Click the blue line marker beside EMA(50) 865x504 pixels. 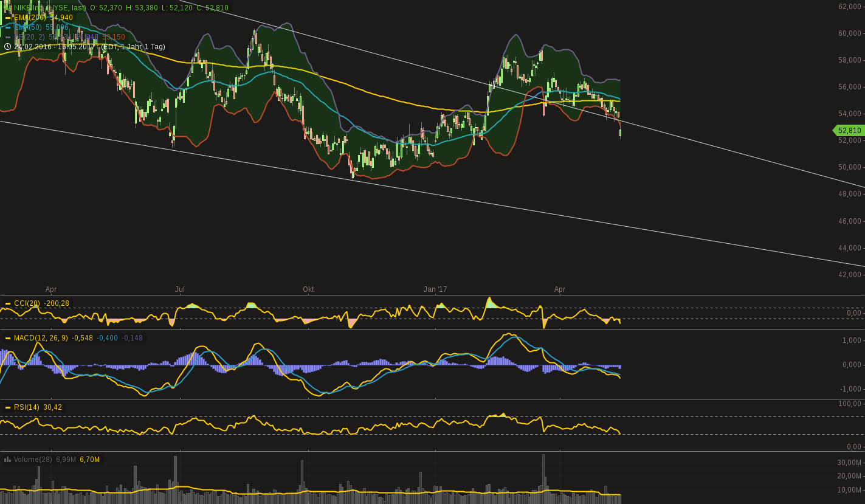7,27
